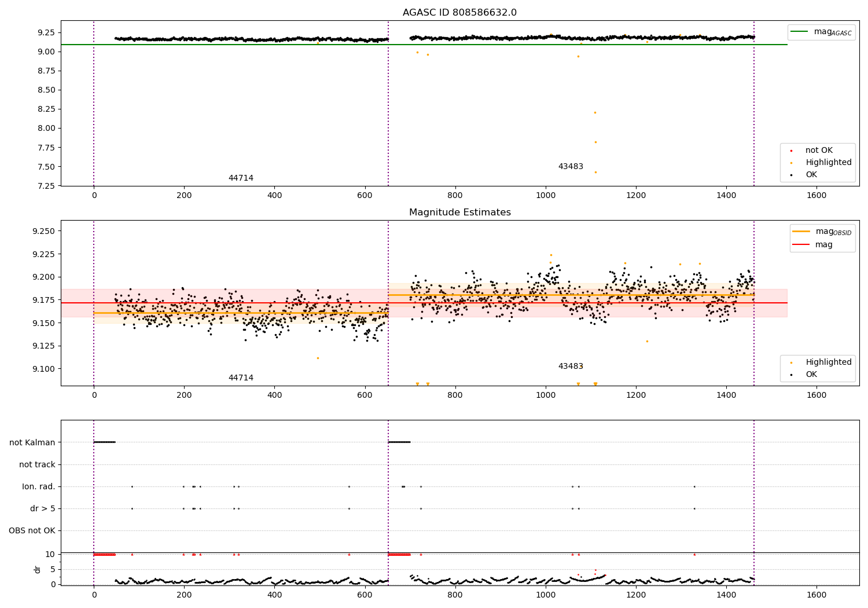Click the '44714' obsid label in top plot
This screenshot has height=608, width=868.
[241, 178]
